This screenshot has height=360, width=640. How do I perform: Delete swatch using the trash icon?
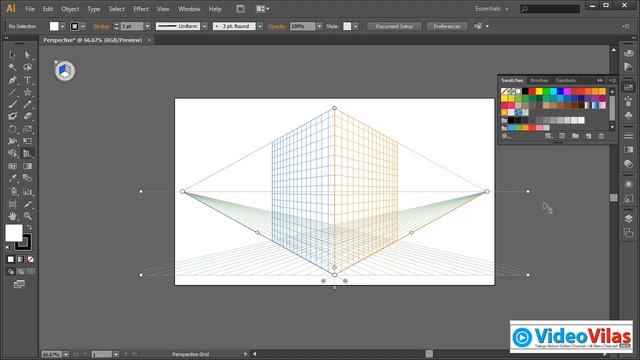coord(601,136)
